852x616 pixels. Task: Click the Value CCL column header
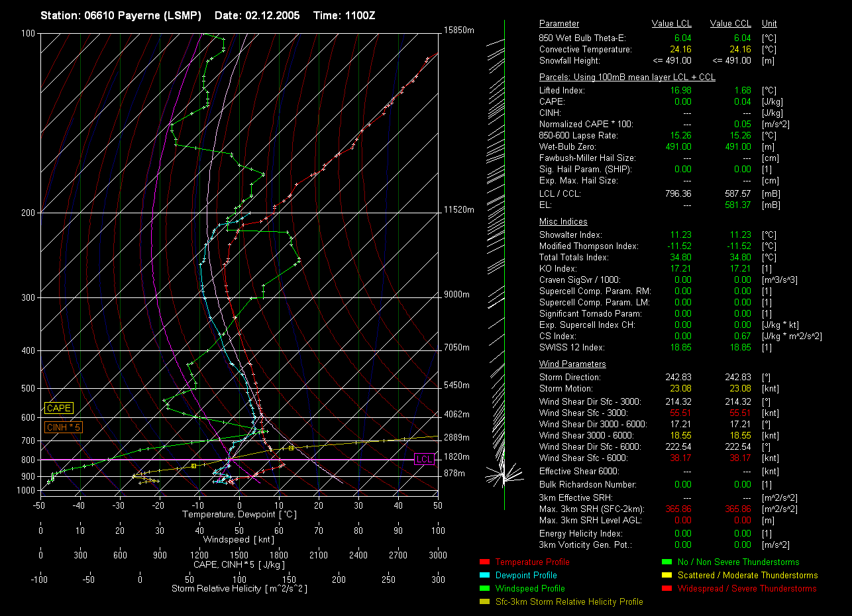[730, 24]
